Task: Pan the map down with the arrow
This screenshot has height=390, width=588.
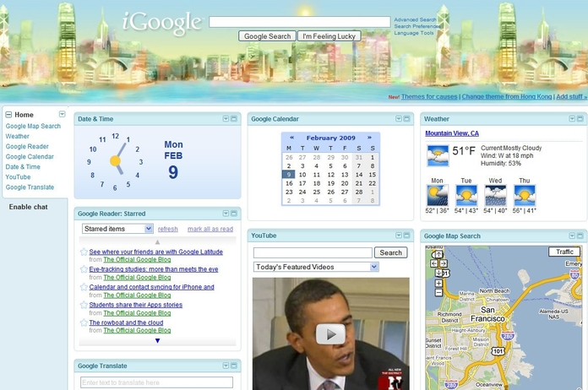Action: pyautogui.click(x=438, y=274)
